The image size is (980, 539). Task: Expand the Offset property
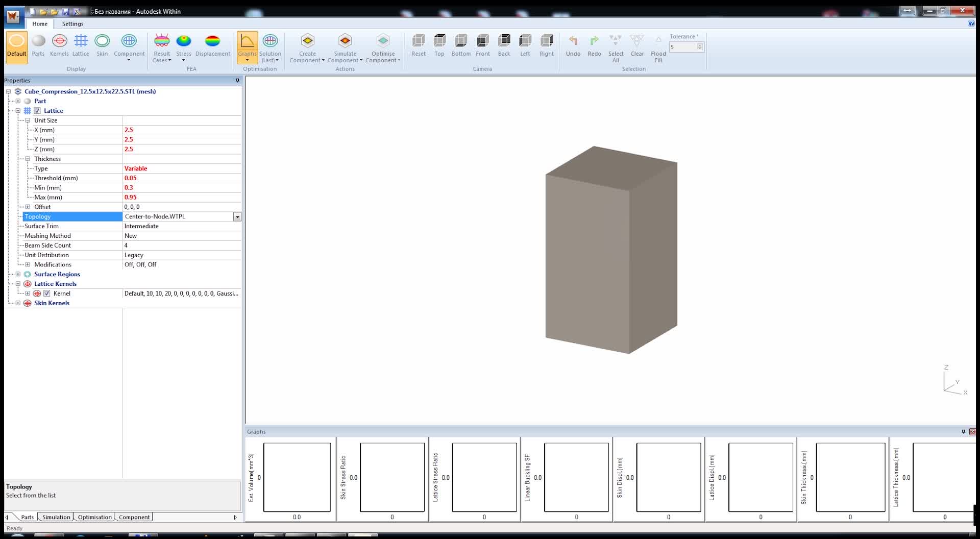(x=28, y=207)
